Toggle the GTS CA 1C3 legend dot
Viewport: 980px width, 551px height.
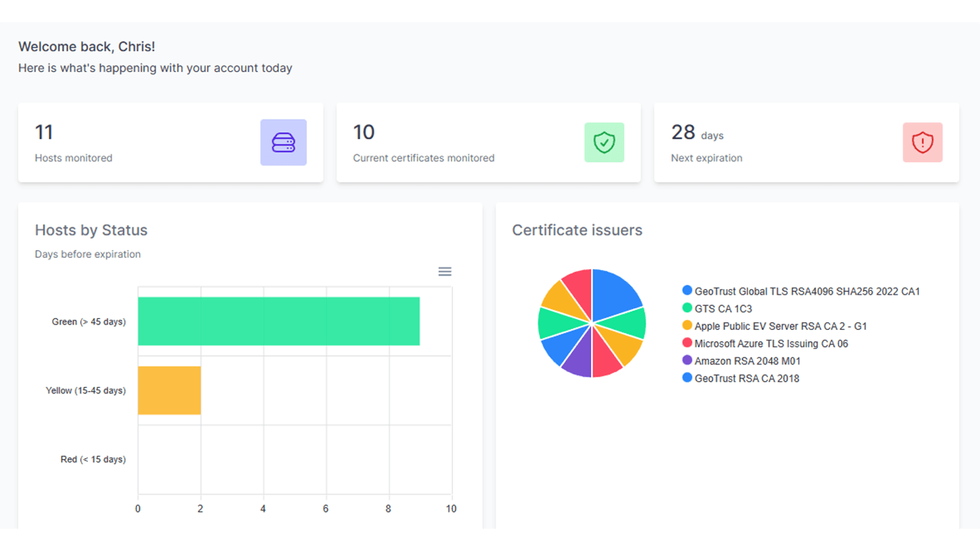(x=687, y=308)
